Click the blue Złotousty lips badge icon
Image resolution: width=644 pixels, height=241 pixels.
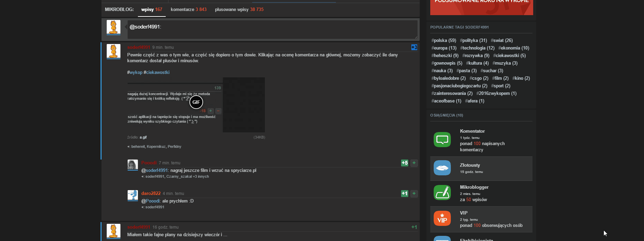tap(442, 168)
